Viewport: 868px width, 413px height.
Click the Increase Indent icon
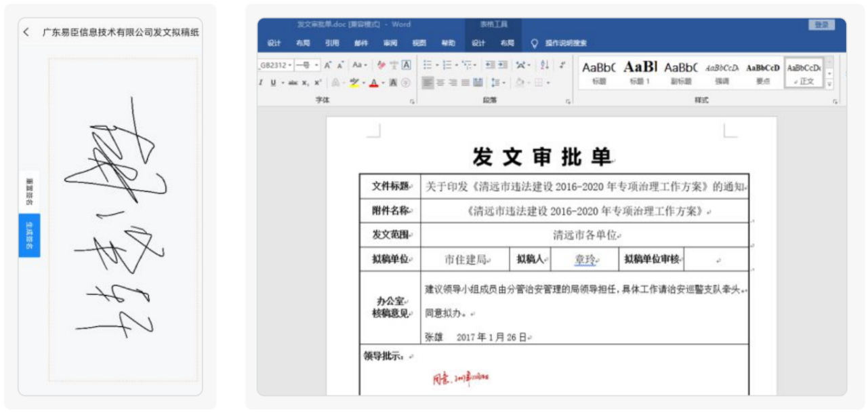(x=502, y=65)
